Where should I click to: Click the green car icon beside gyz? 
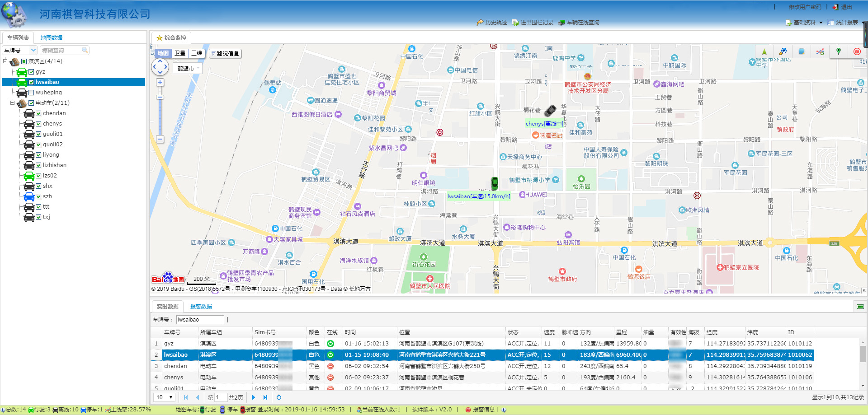pyautogui.click(x=22, y=72)
